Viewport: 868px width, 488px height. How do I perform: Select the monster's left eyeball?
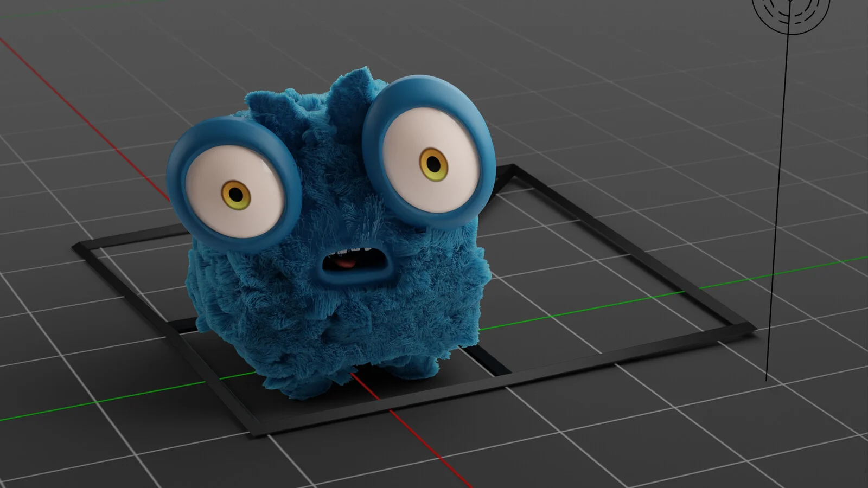(x=234, y=191)
